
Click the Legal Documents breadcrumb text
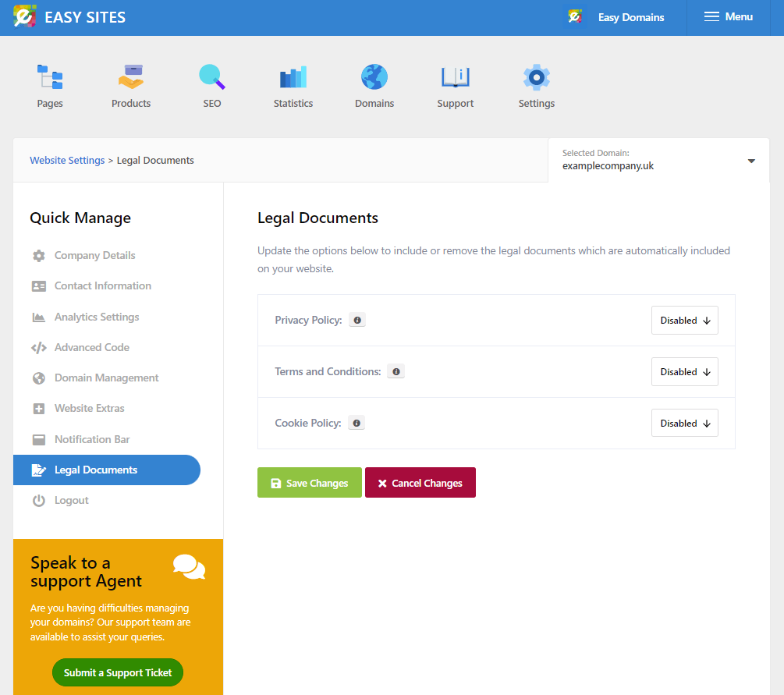(155, 161)
